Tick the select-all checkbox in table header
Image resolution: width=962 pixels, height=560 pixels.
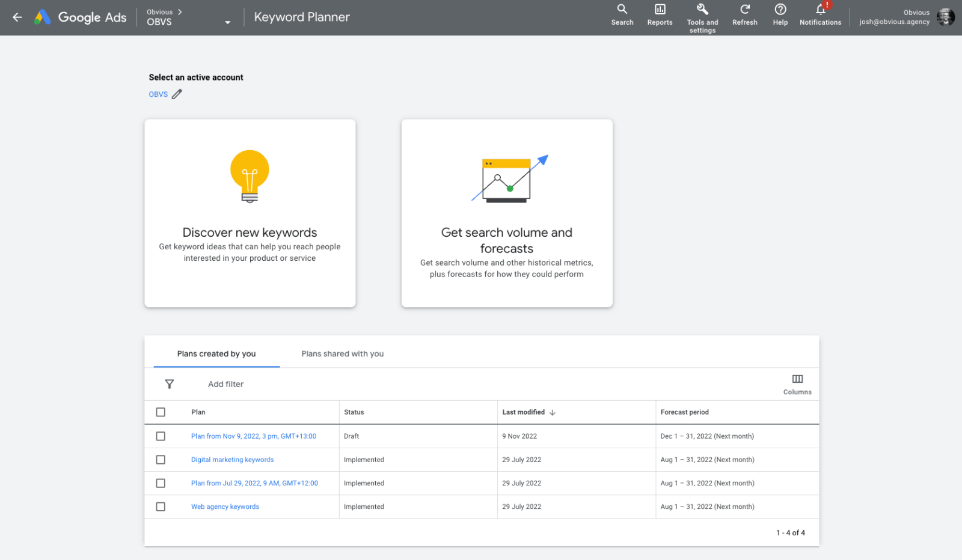point(161,412)
